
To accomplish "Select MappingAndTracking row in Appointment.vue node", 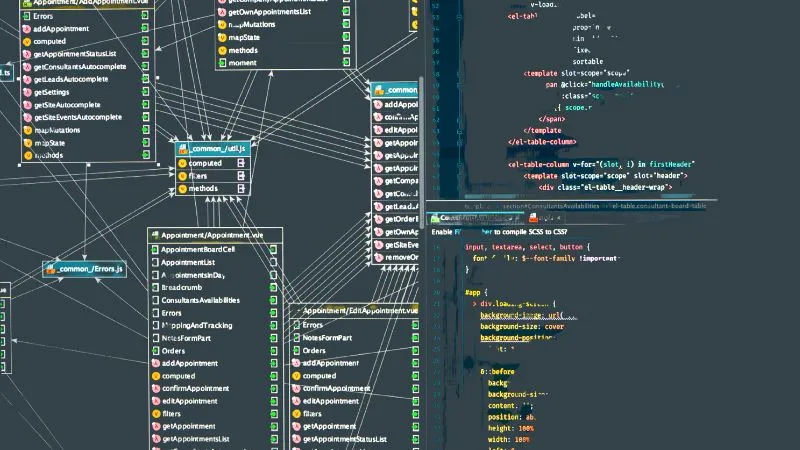I will click(198, 325).
